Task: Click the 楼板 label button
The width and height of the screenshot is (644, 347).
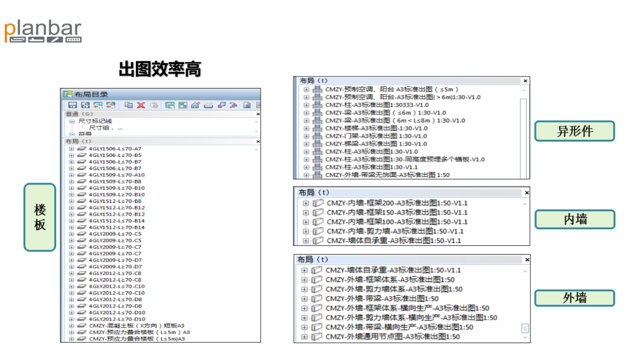Action: [40, 217]
